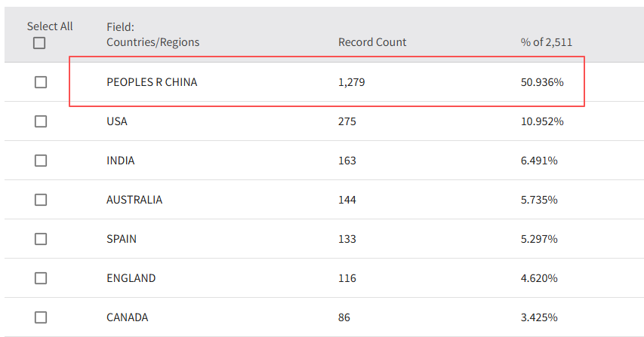
Task: Select the CANADA row checkbox
Action: pyautogui.click(x=41, y=317)
